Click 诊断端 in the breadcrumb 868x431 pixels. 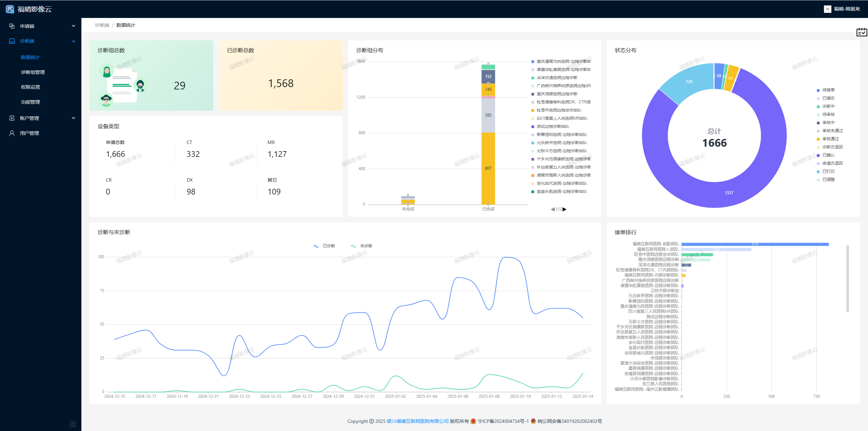[x=102, y=25]
